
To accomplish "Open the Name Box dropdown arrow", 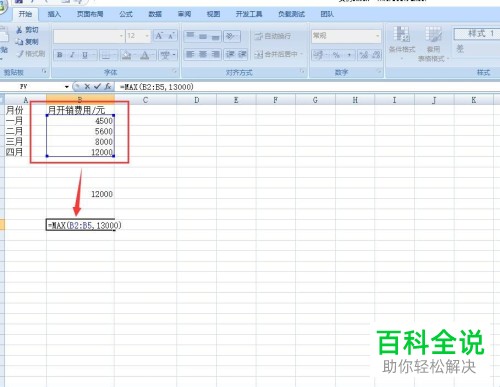I will 67,87.
